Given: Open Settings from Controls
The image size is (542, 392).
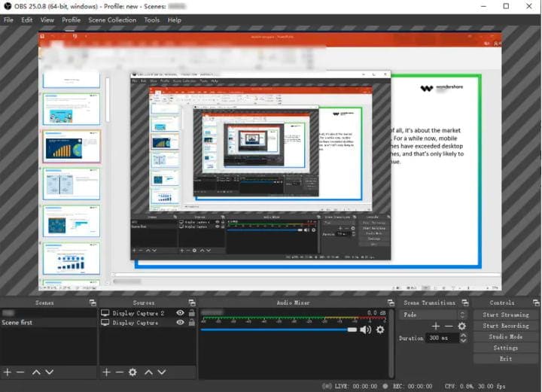Looking at the screenshot, I should pyautogui.click(x=506, y=348).
